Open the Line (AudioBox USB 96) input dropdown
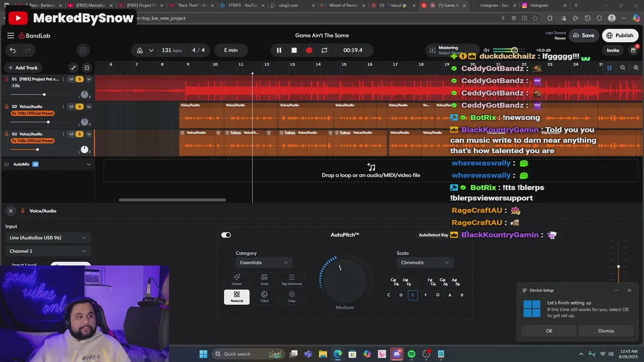 coord(48,238)
